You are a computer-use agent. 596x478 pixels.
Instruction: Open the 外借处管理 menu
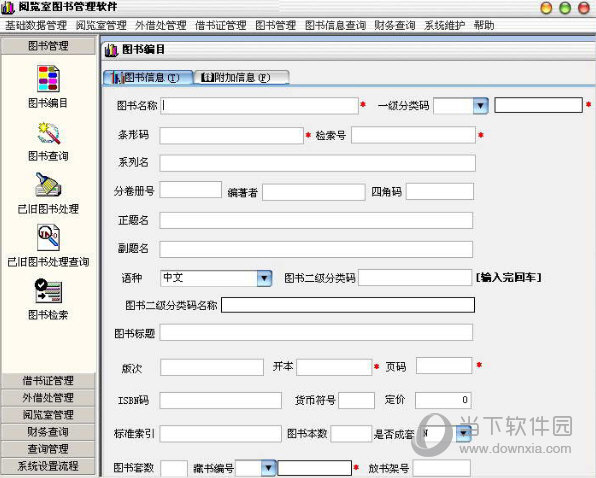(x=161, y=25)
